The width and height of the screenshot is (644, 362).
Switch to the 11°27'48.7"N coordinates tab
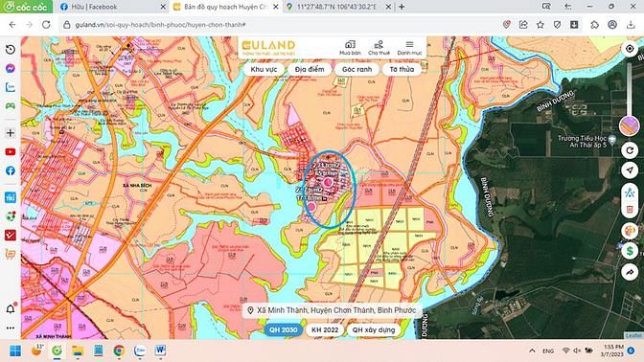click(336, 7)
